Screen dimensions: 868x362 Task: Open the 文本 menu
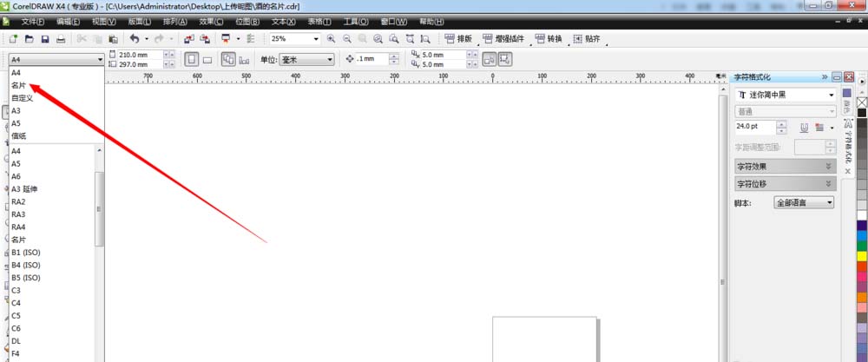[x=282, y=21]
